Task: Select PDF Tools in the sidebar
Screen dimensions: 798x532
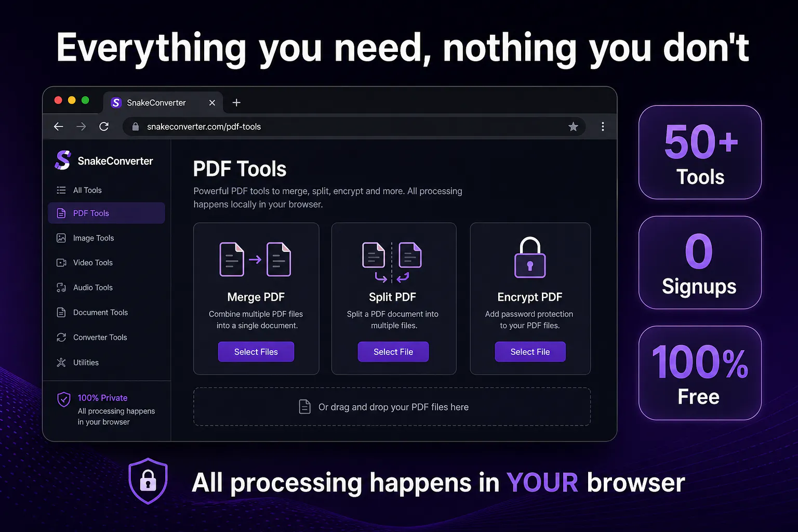Action: coord(107,213)
